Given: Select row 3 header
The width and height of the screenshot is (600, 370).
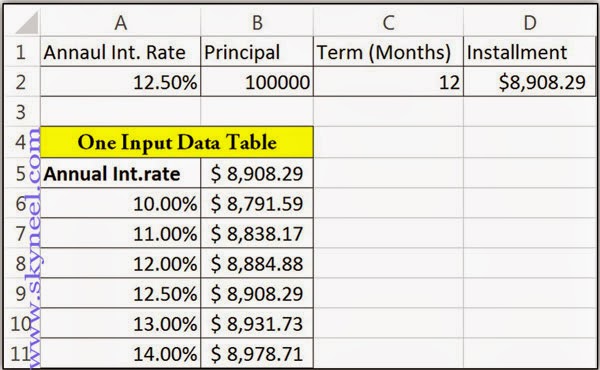Looking at the screenshot, I should [21, 112].
